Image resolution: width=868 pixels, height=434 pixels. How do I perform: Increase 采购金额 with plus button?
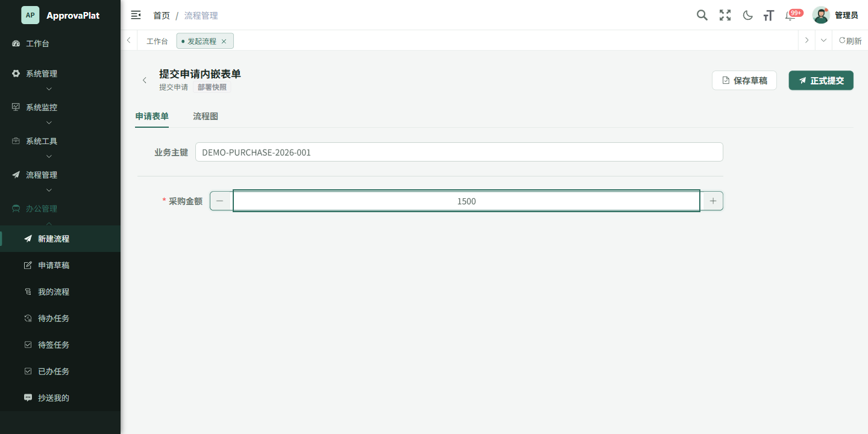pyautogui.click(x=713, y=201)
